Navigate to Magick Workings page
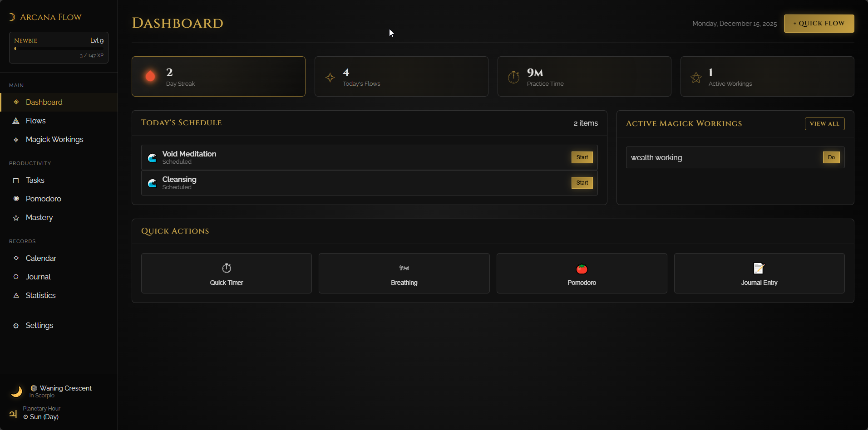 pos(54,139)
